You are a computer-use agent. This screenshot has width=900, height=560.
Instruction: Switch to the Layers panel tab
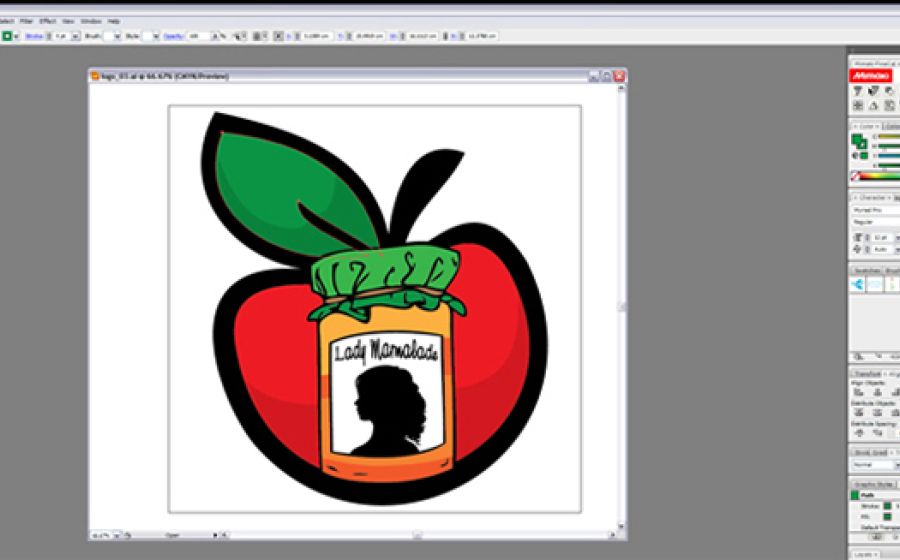click(865, 554)
